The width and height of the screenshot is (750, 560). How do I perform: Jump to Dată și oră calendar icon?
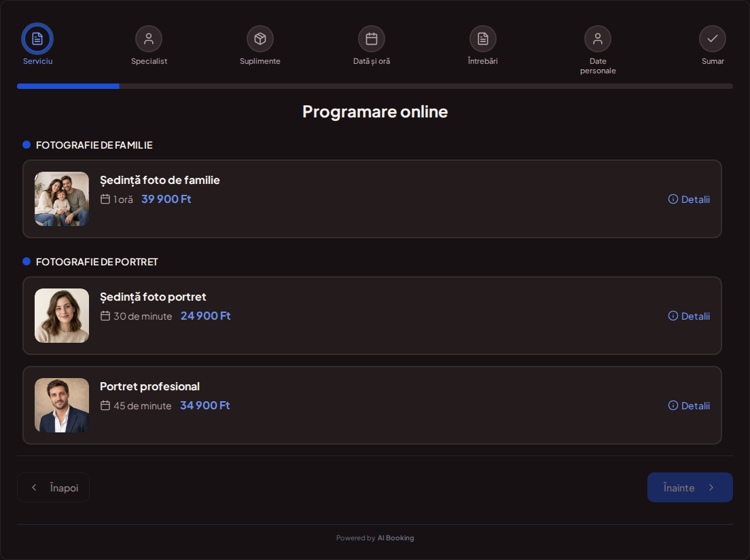coord(372,39)
